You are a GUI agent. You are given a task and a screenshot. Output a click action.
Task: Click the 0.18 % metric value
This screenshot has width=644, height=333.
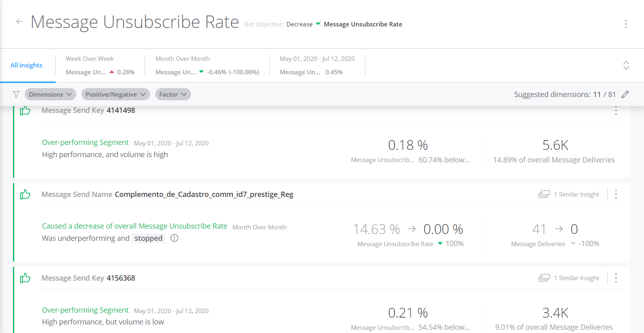408,145
